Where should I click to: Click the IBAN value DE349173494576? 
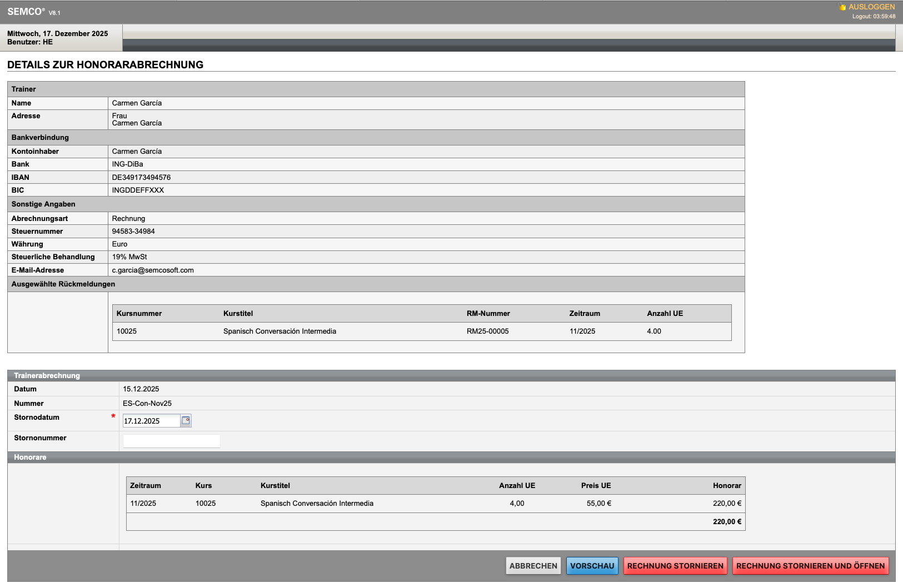141,178
